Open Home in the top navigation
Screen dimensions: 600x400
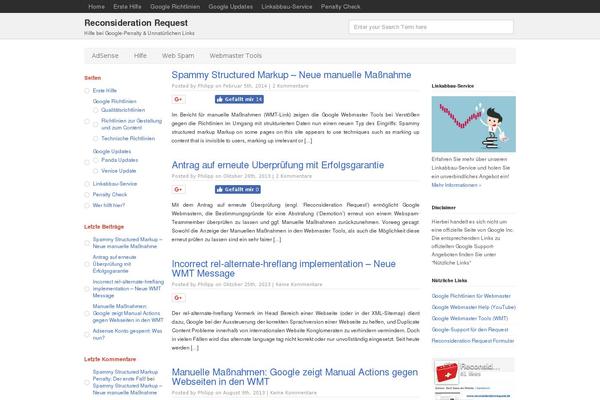[96, 7]
